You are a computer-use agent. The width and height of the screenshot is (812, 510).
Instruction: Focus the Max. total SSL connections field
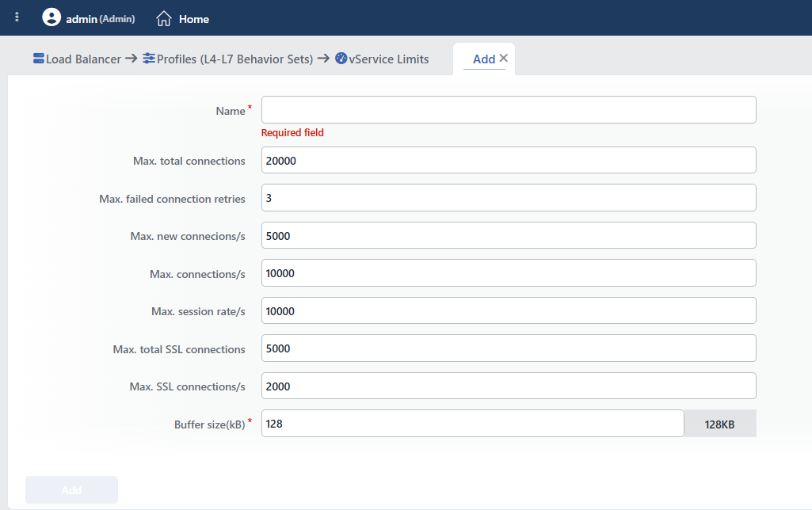(x=509, y=348)
